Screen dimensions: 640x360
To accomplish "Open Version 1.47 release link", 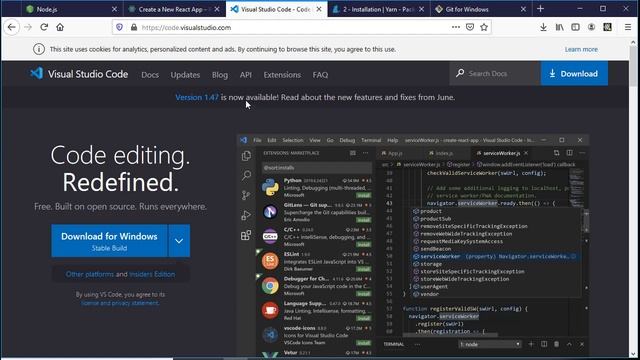I will pyautogui.click(x=197, y=97).
